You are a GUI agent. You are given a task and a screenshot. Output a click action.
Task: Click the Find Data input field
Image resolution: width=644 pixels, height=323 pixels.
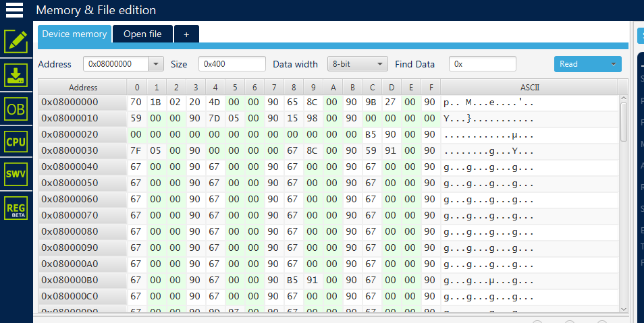(483, 64)
